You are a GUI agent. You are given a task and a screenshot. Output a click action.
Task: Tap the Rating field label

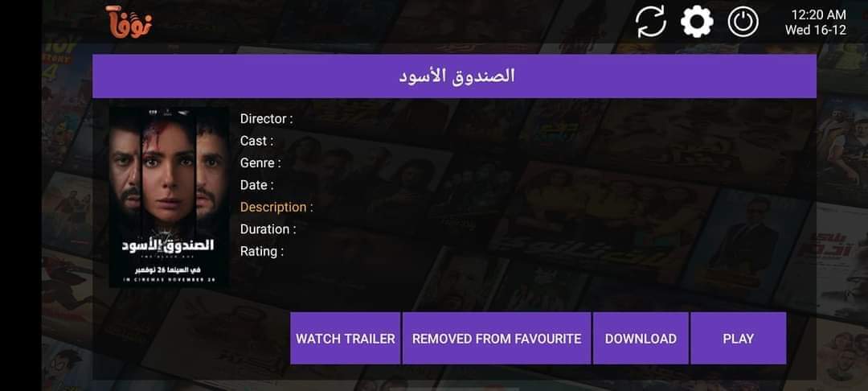(262, 252)
